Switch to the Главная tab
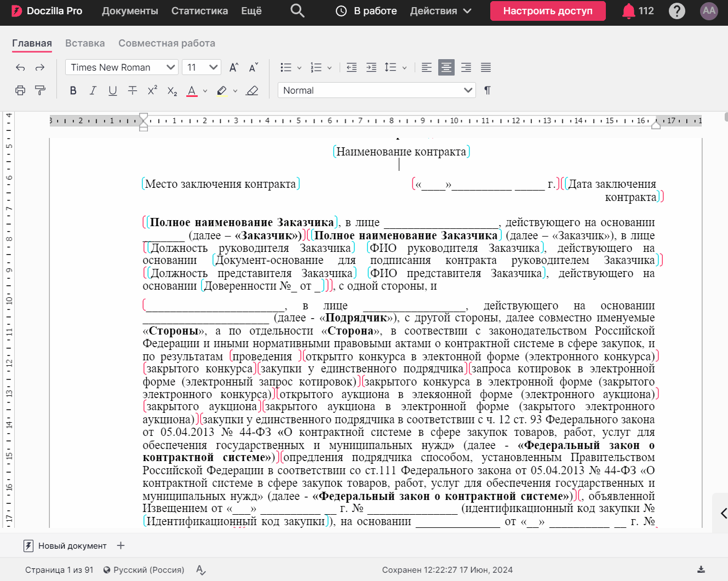This screenshot has width=728, height=581. pos(32,43)
